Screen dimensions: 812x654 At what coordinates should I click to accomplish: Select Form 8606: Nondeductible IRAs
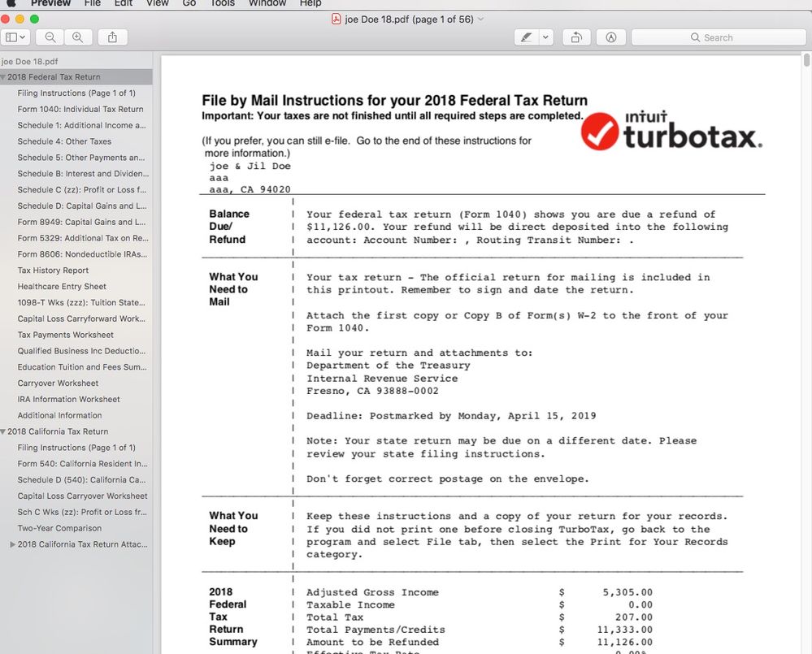(82, 254)
